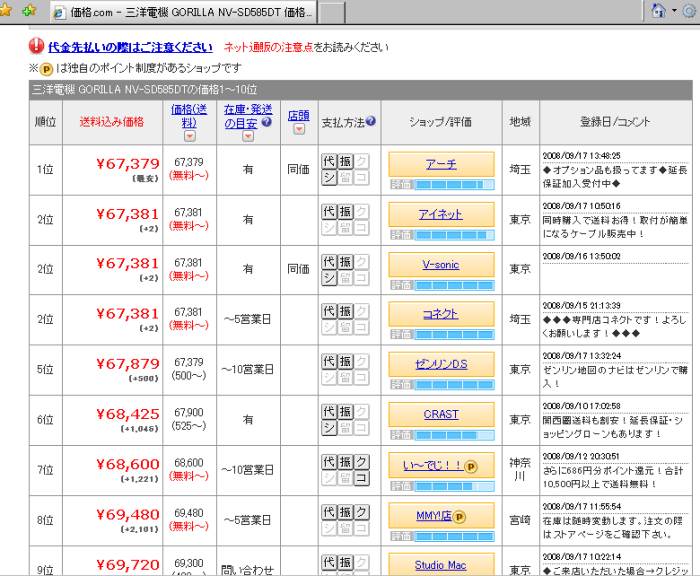
Task: Open the アーチ shop link
Action: 441,164
